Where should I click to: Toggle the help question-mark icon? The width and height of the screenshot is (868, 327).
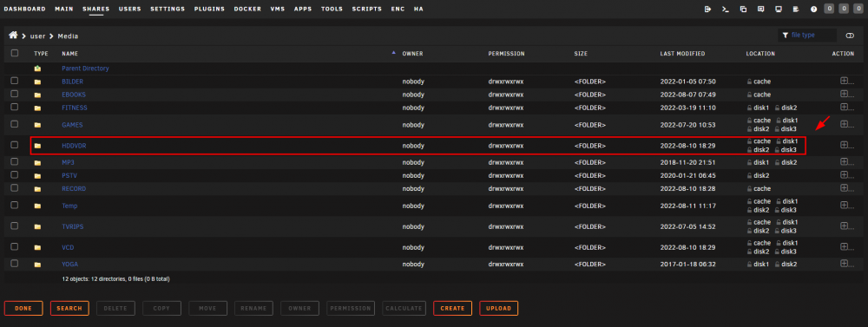pyautogui.click(x=814, y=10)
